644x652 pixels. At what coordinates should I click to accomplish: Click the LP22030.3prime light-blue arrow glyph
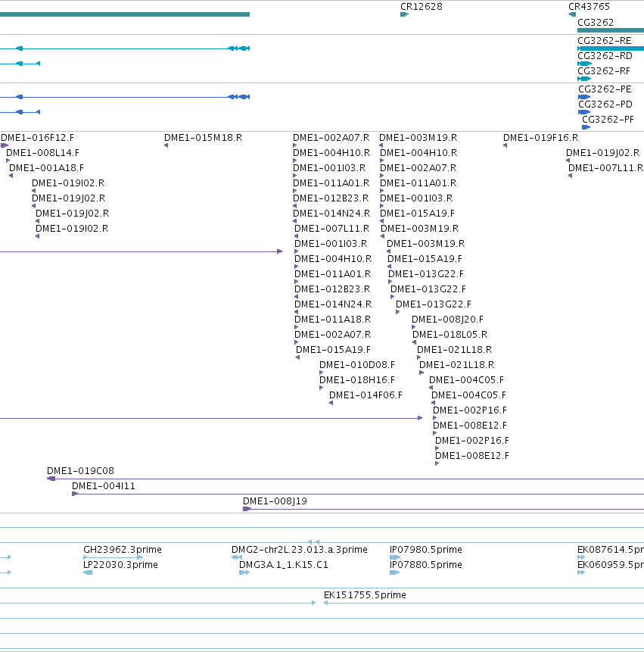pyautogui.click(x=88, y=572)
